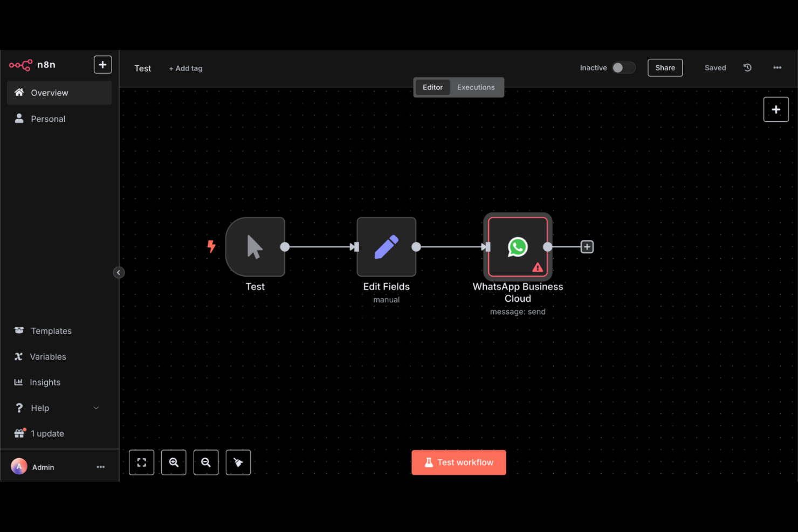The image size is (798, 532).
Task: Click the Edit Fields output connector
Action: click(x=416, y=247)
